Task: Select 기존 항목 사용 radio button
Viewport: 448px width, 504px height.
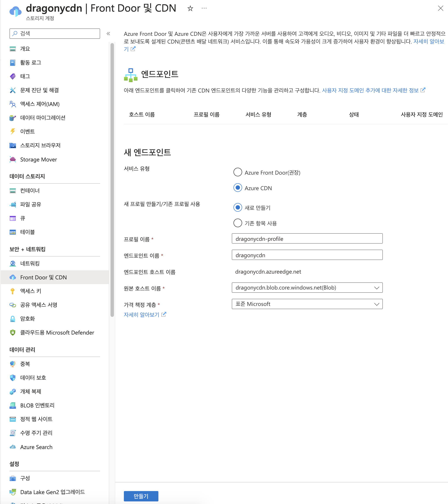Action: pyautogui.click(x=237, y=223)
